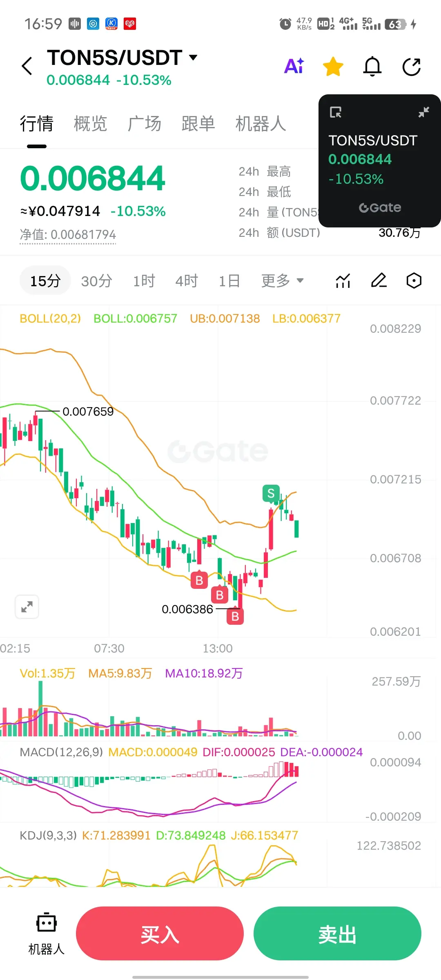Switch to 1时 timeframe

(x=144, y=281)
